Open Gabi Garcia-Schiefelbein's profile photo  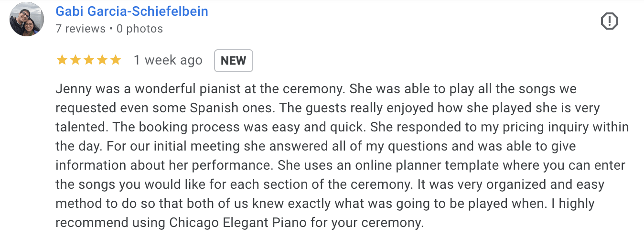[27, 19]
